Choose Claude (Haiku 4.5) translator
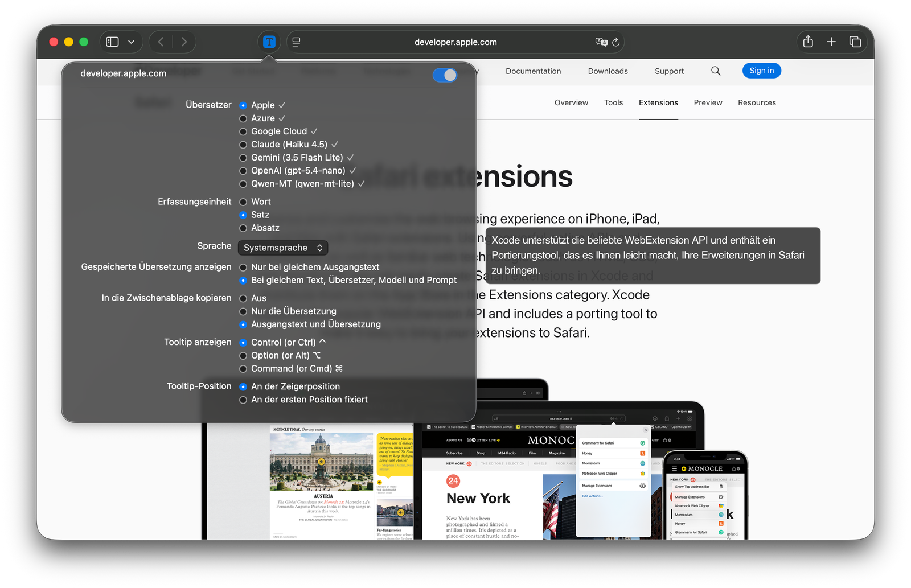The width and height of the screenshot is (911, 588). click(x=243, y=145)
